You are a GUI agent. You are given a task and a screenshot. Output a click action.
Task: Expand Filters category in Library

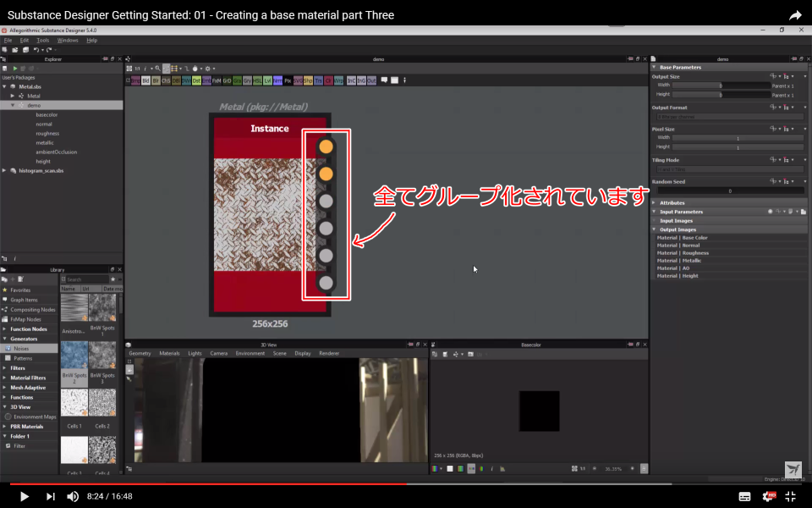coord(5,368)
